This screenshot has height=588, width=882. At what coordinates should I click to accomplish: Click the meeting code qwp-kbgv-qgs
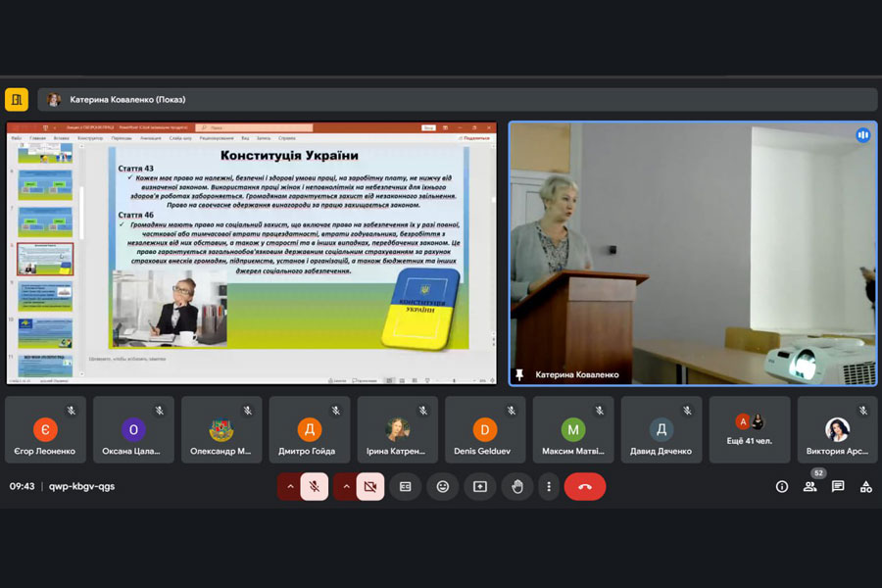[x=81, y=486]
